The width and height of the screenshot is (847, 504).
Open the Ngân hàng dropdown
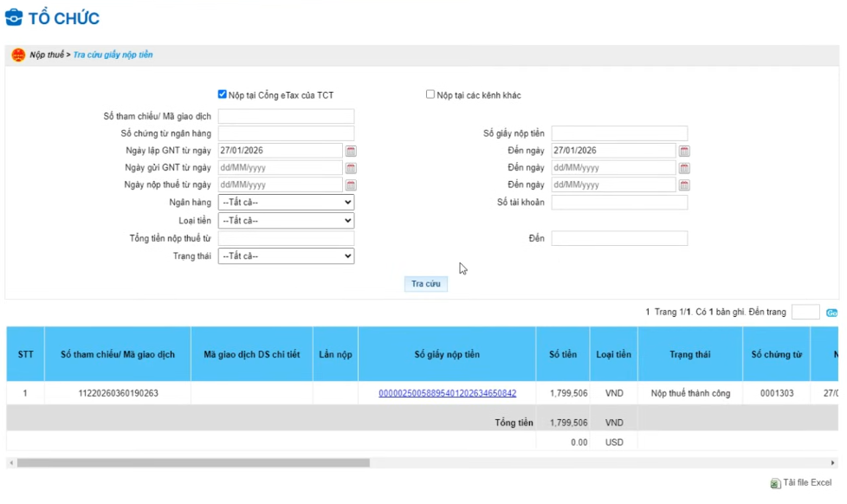(286, 202)
